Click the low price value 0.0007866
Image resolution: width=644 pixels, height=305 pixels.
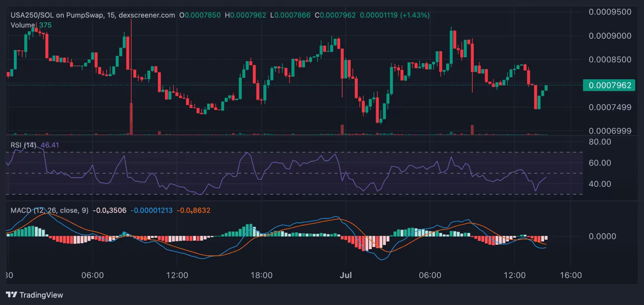293,15
